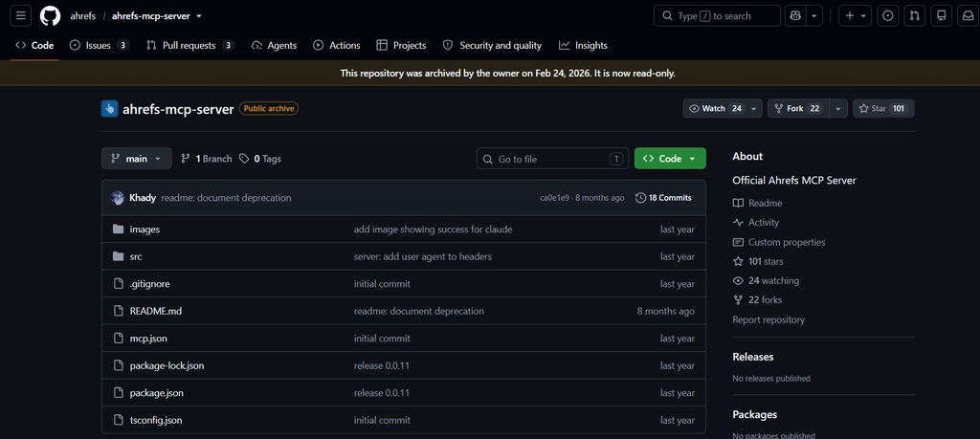This screenshot has height=439, width=980.
Task: Click the repository avatar icon
Action: [109, 109]
